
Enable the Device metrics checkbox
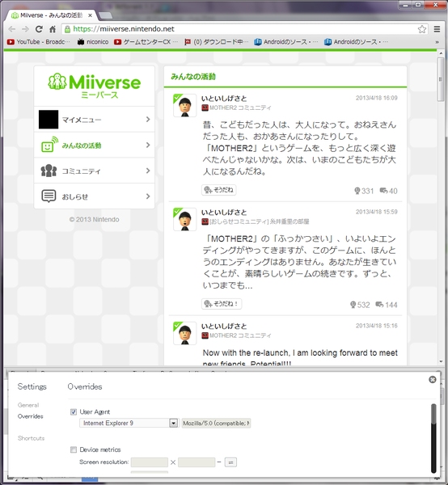(x=74, y=449)
